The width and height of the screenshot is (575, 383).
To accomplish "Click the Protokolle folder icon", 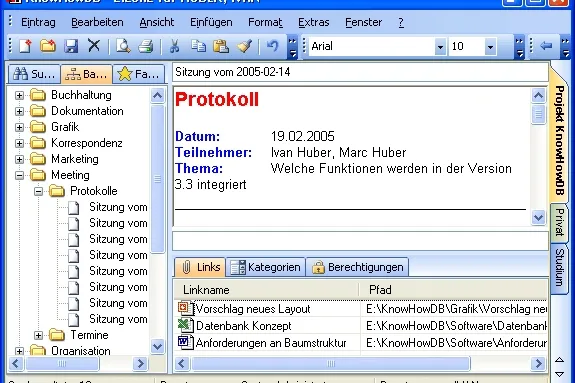I will [57, 191].
